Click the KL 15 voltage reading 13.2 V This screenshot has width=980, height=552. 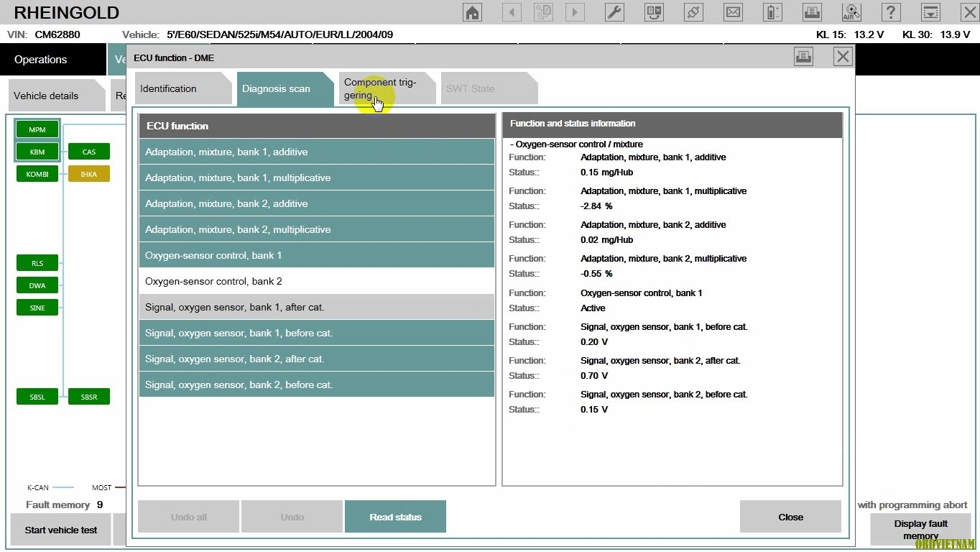[869, 34]
